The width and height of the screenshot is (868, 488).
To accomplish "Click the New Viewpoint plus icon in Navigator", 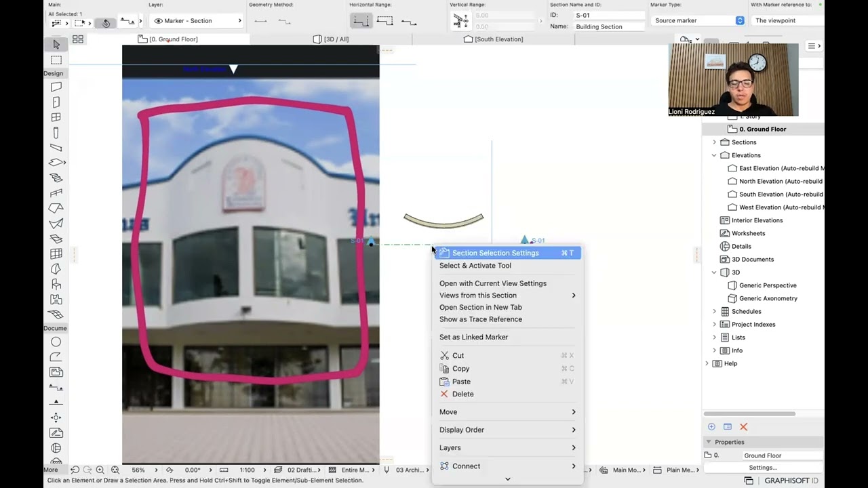I will [x=711, y=427].
